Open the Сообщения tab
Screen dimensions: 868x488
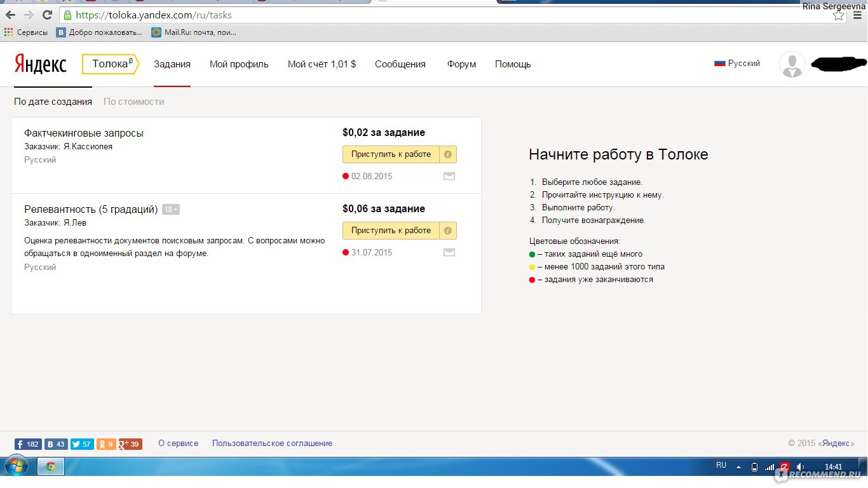click(x=400, y=64)
